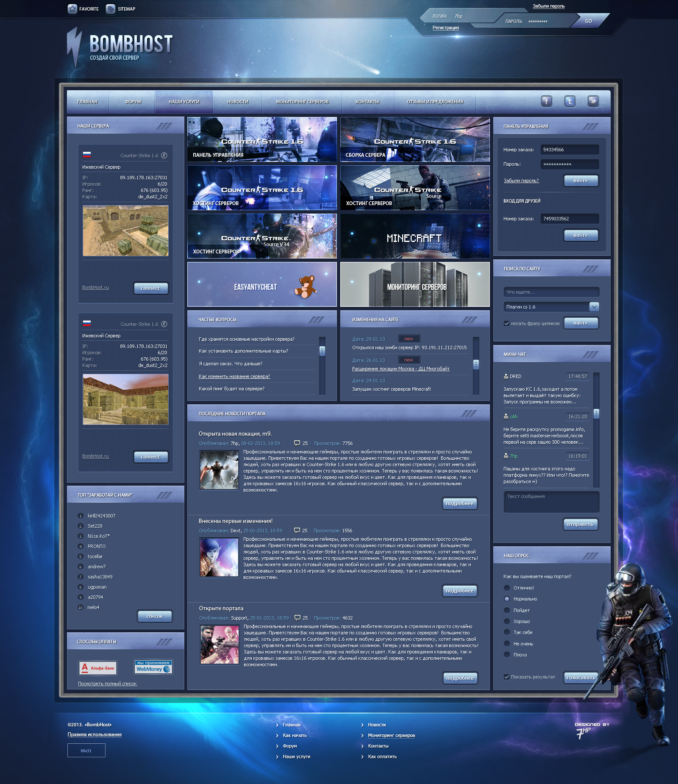
Task: Open the Sitemap icon
Action: coord(111,9)
